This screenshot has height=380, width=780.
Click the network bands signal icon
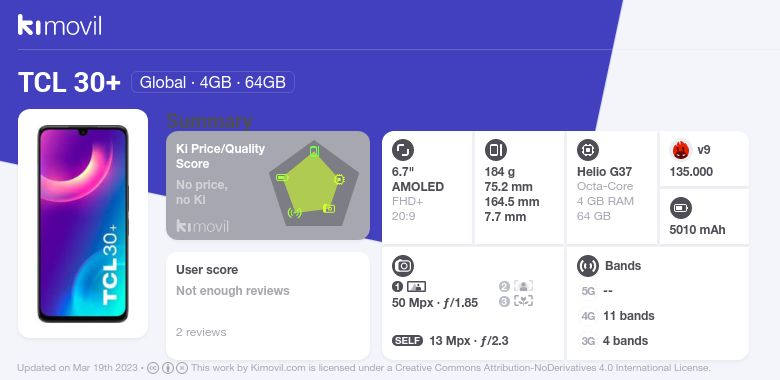click(588, 266)
